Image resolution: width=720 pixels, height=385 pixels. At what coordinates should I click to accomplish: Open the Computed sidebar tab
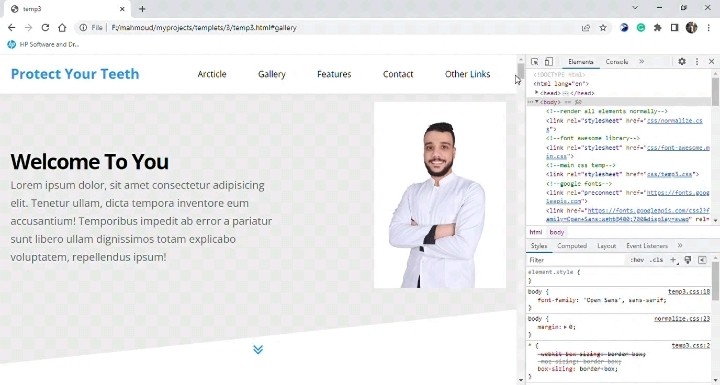[x=572, y=246]
